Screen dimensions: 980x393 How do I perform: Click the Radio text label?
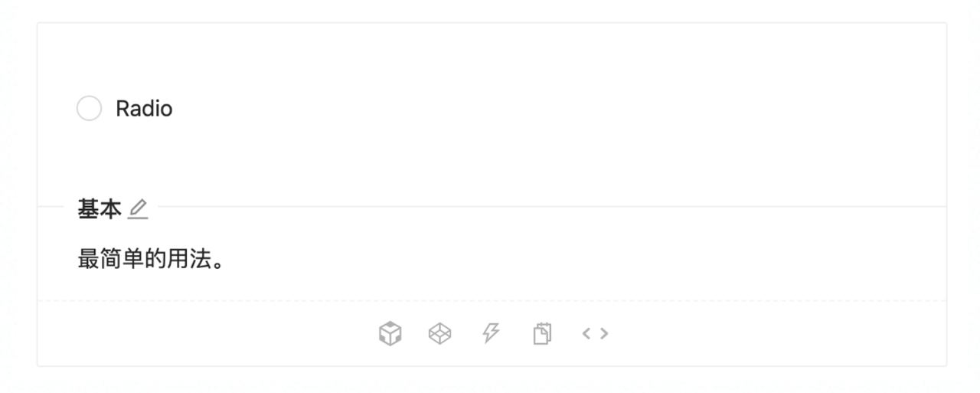click(144, 109)
